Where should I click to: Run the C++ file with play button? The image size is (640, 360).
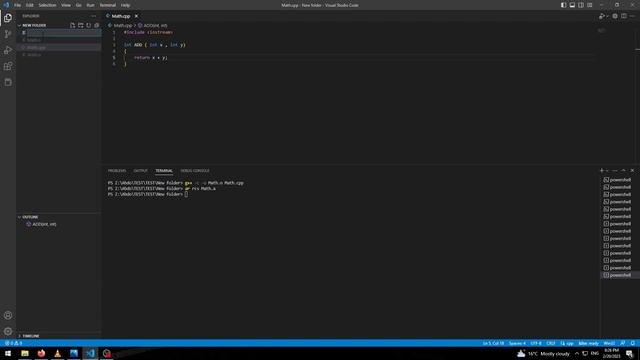pos(601,16)
